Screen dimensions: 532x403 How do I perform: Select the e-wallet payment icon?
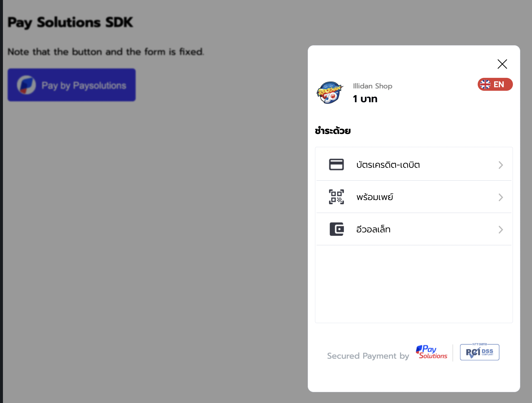click(x=336, y=229)
